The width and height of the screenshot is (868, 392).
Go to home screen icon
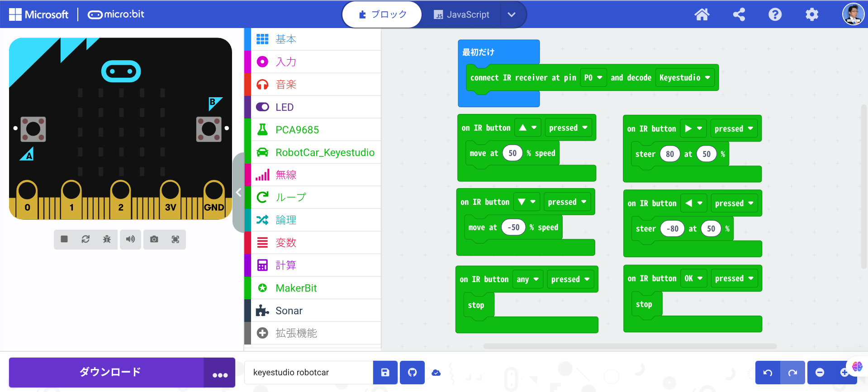(x=702, y=14)
